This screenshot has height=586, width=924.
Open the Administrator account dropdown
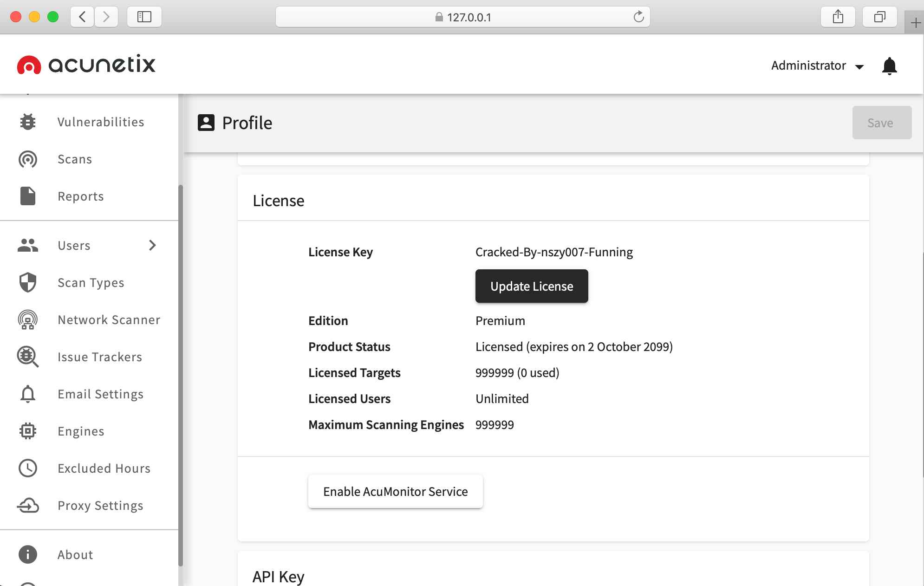pos(817,66)
